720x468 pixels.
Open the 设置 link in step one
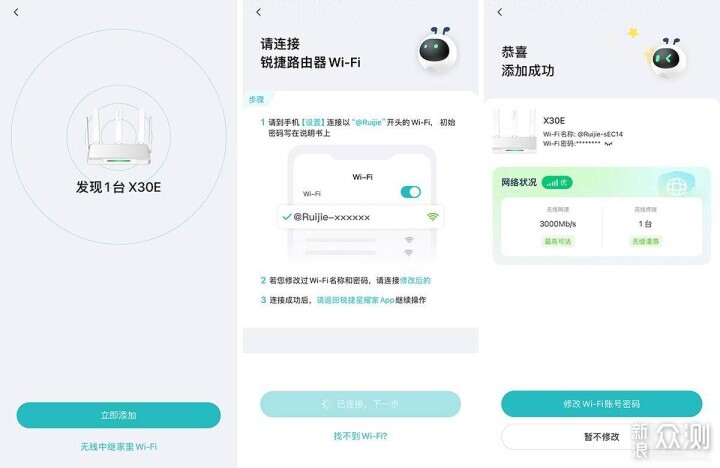tap(313, 123)
